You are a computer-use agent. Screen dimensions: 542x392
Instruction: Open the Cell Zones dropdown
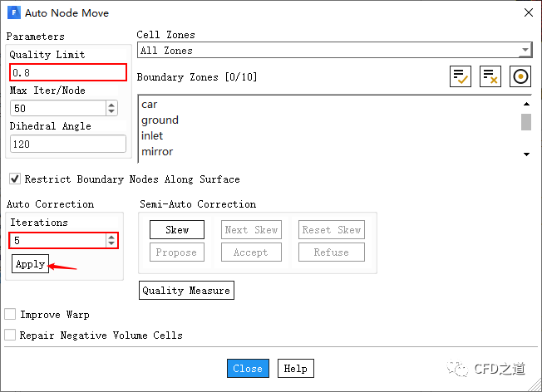[524, 51]
